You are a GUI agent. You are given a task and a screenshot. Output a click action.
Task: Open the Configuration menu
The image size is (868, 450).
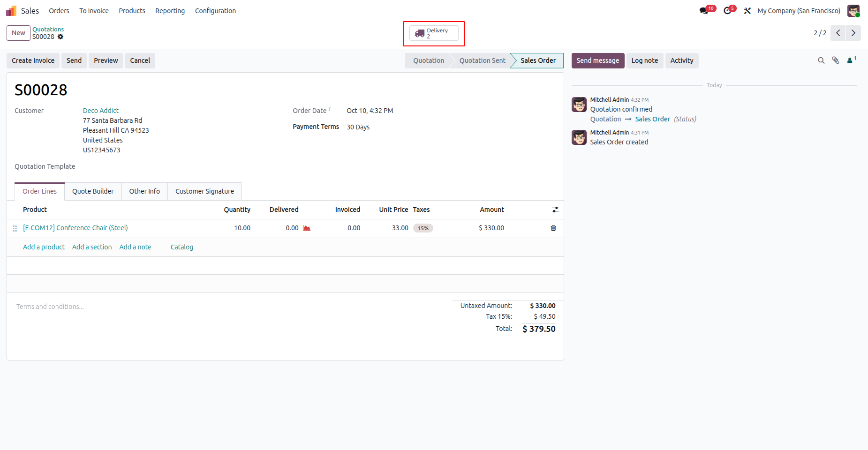215,11
